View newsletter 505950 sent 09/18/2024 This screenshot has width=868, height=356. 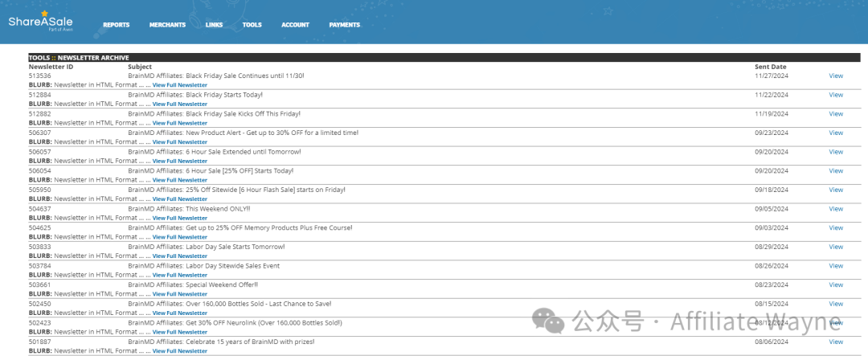(x=836, y=190)
